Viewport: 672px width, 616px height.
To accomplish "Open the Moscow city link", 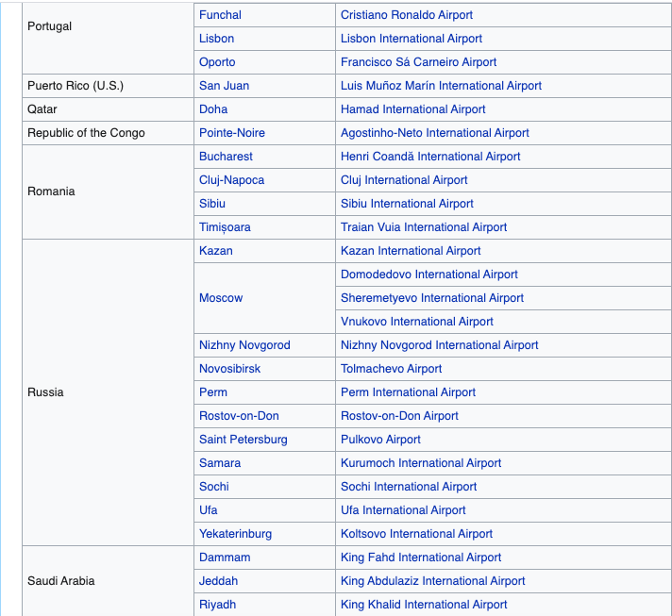I will tap(221, 298).
